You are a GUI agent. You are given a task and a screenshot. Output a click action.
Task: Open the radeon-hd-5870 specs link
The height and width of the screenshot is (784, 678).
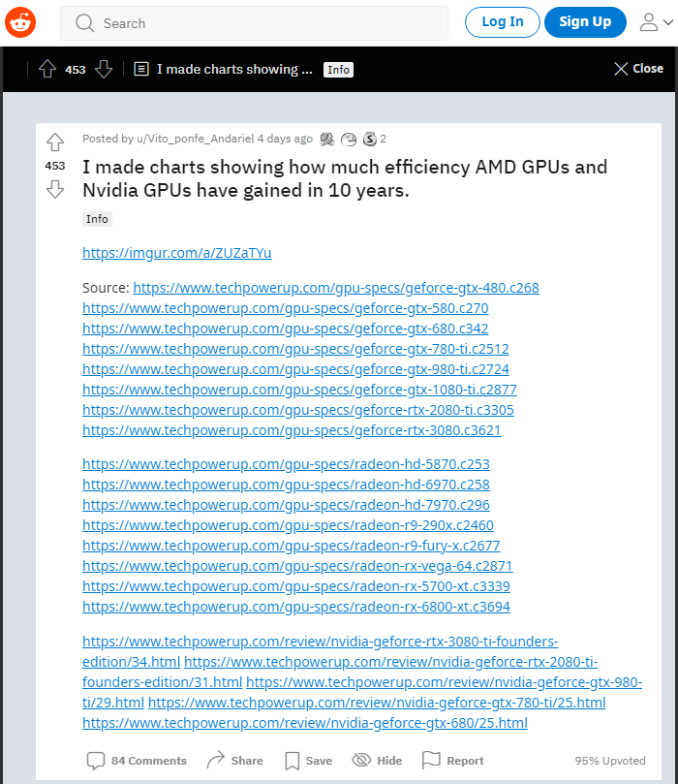pos(286,464)
